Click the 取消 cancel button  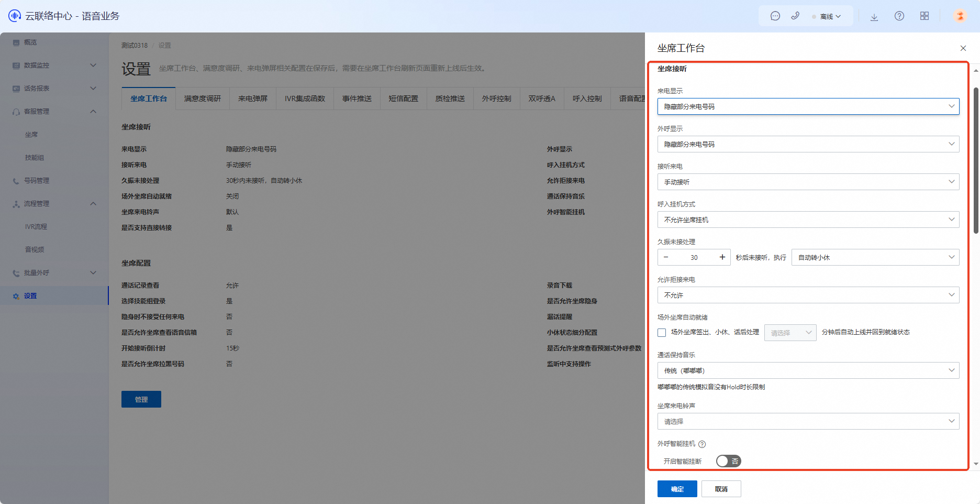point(721,489)
